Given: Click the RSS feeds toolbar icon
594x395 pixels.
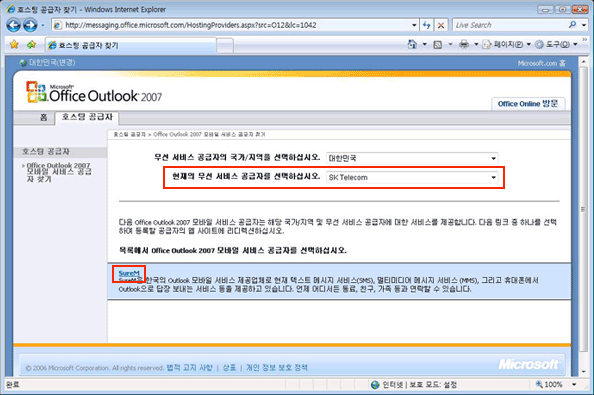Looking at the screenshot, I should coord(438,45).
